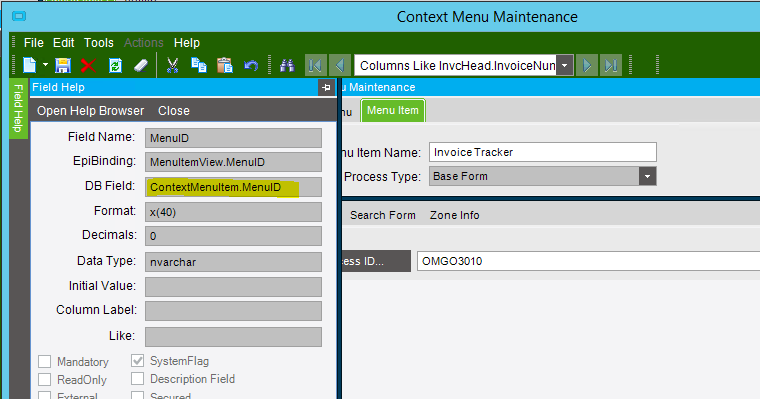Go to next record arrow
This screenshot has height=399, width=760.
point(586,65)
